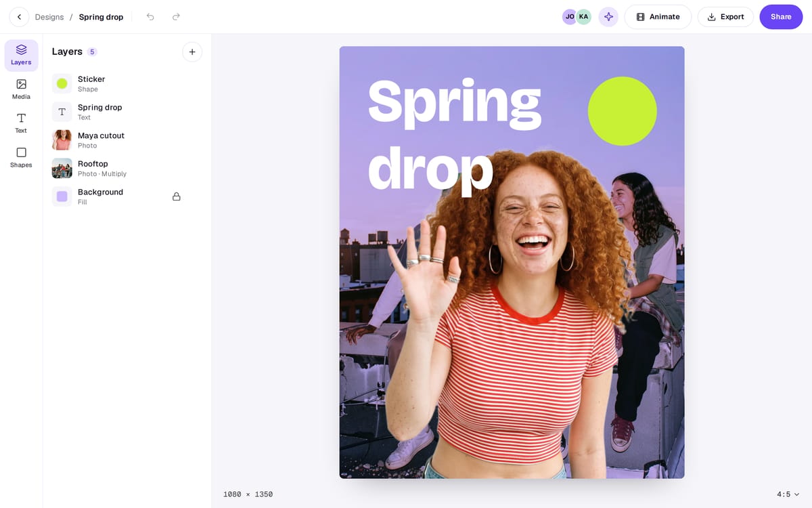
Task: Open the Media sidebar tab
Action: [x=21, y=89]
